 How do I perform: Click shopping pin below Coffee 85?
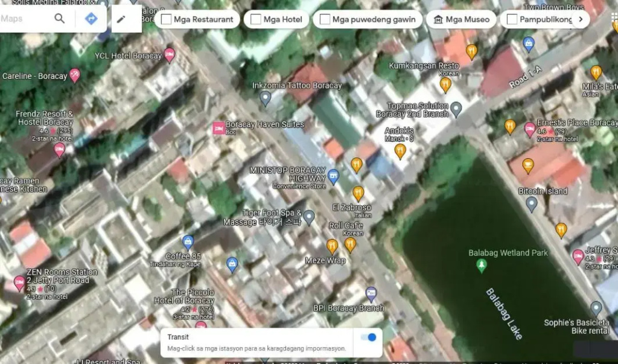[232, 265]
